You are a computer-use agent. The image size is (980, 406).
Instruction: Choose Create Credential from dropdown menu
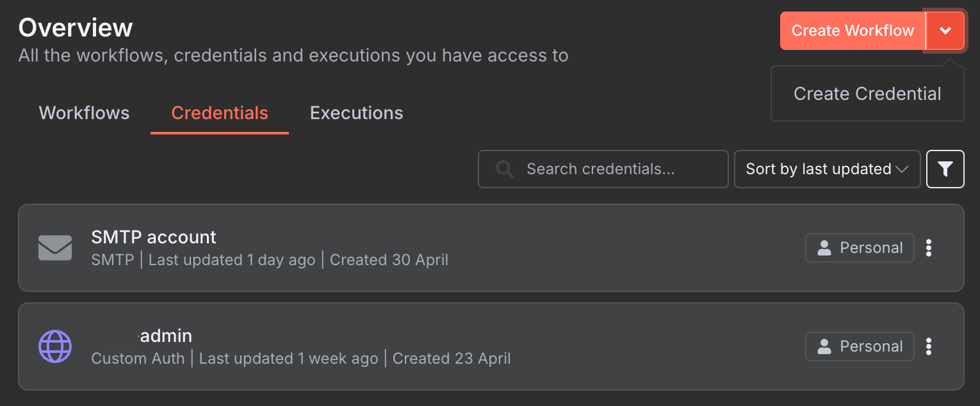[x=867, y=93]
